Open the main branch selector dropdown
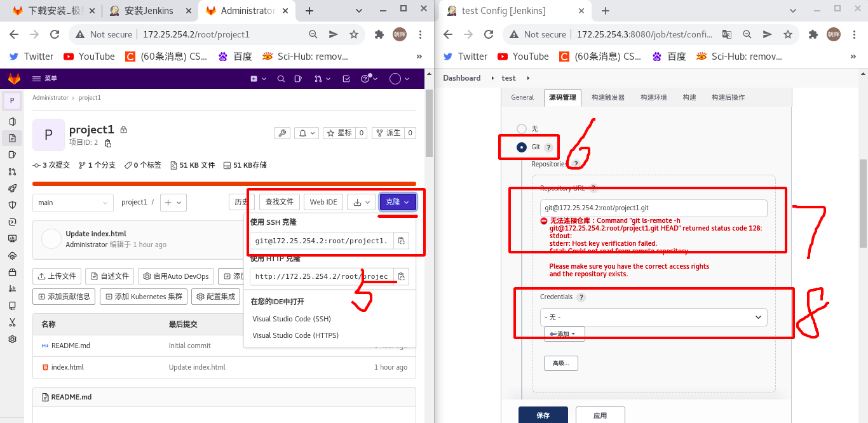This screenshot has height=423, width=868. tap(73, 203)
